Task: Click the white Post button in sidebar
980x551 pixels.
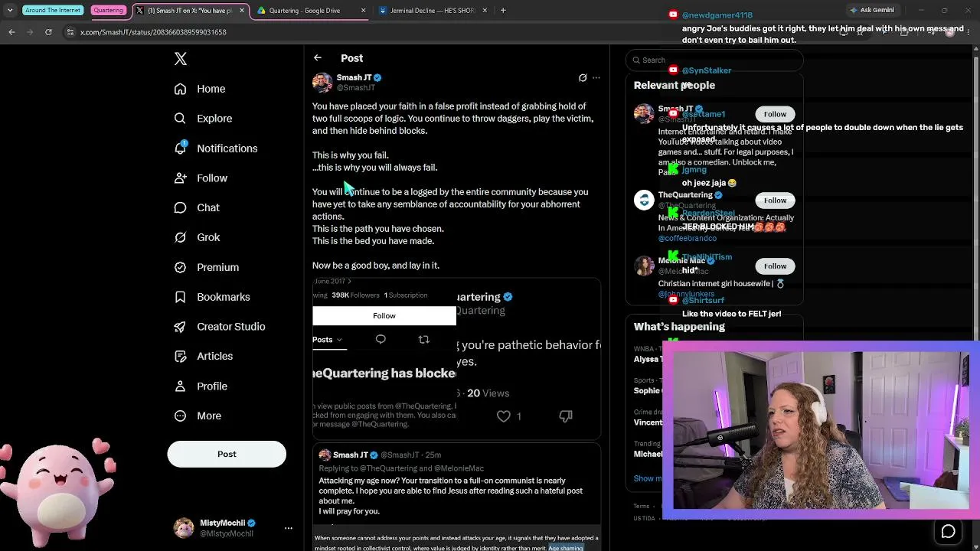Action: 227,454
